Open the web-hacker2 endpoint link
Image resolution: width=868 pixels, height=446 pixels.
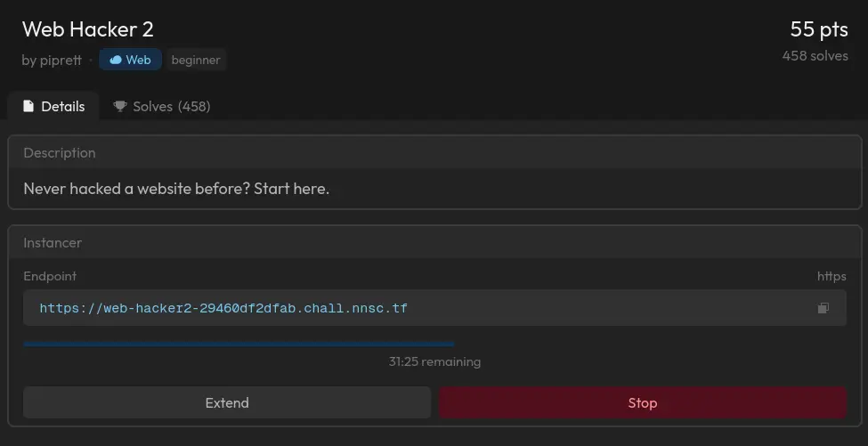click(223, 308)
